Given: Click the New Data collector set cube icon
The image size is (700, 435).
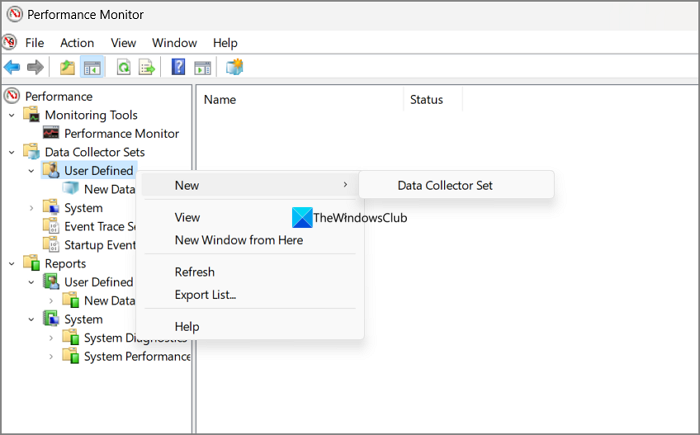Looking at the screenshot, I should pos(71,188).
